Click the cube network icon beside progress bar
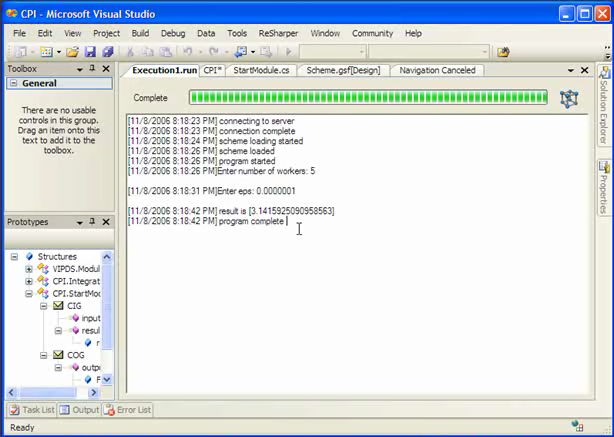Viewport: 614px width, 437px height. 569,98
